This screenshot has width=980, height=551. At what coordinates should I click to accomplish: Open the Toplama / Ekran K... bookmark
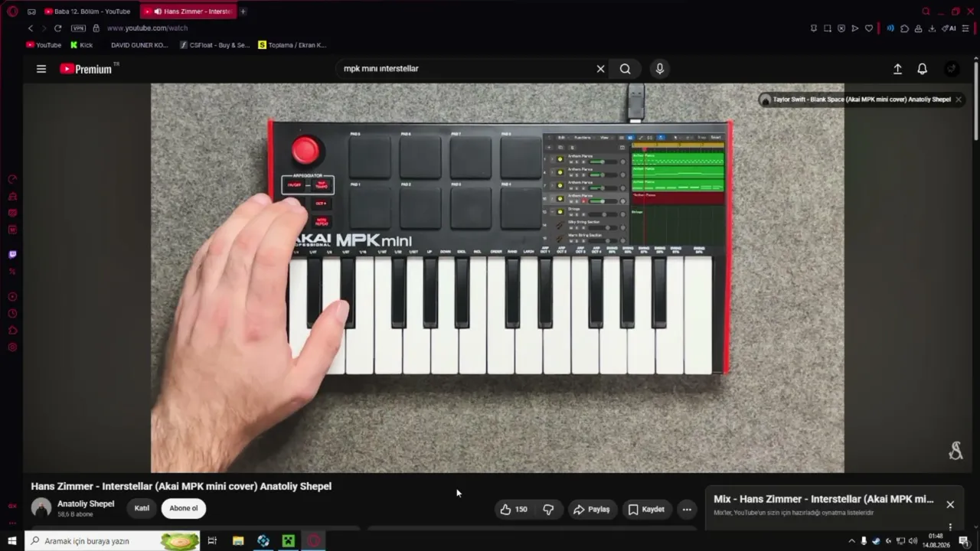coord(292,45)
